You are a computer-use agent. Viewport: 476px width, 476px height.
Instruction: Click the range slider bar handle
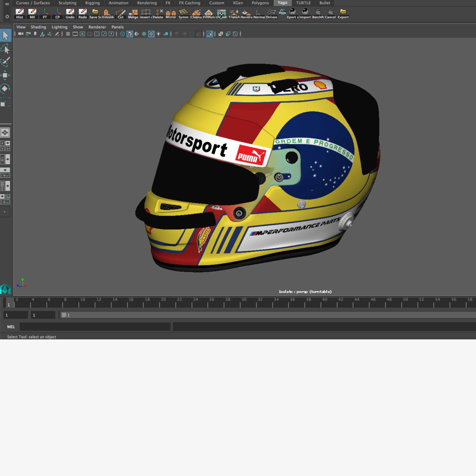pos(64,315)
